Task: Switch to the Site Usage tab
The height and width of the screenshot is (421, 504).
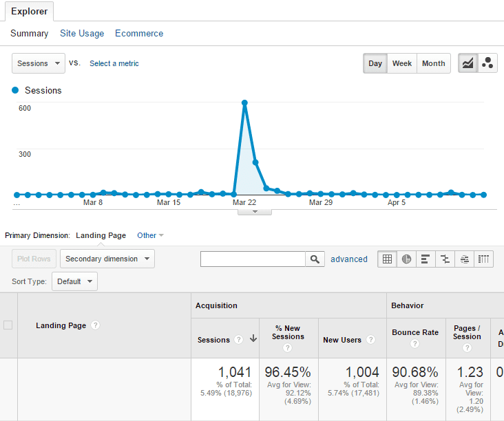Action: click(82, 33)
